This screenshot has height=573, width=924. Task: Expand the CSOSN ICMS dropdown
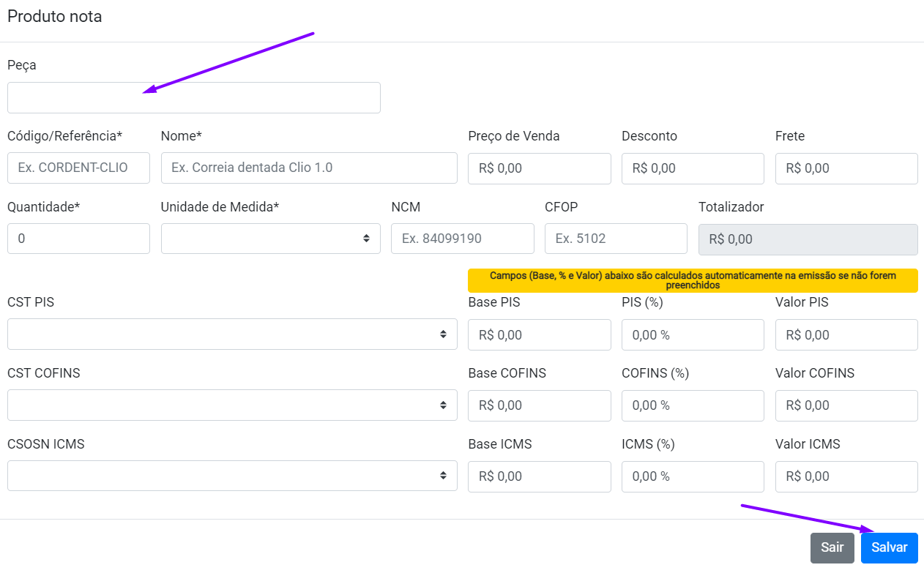coord(232,476)
